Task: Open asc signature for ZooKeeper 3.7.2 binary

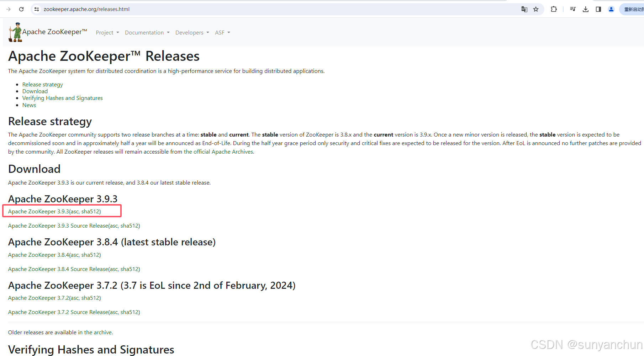Action: 75,298
